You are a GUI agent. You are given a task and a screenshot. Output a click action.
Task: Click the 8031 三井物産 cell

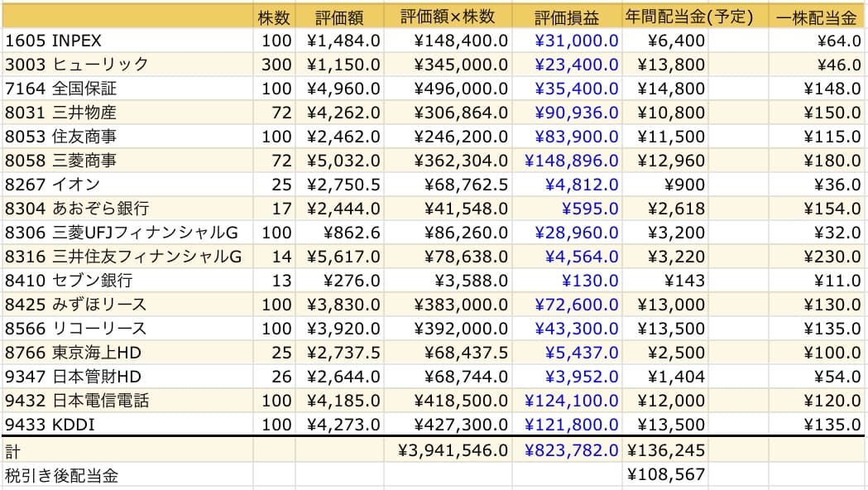click(128, 113)
